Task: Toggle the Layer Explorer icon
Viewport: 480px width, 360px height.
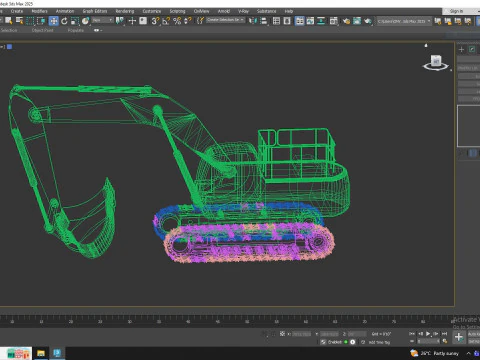Action: pyautogui.click(x=287, y=21)
